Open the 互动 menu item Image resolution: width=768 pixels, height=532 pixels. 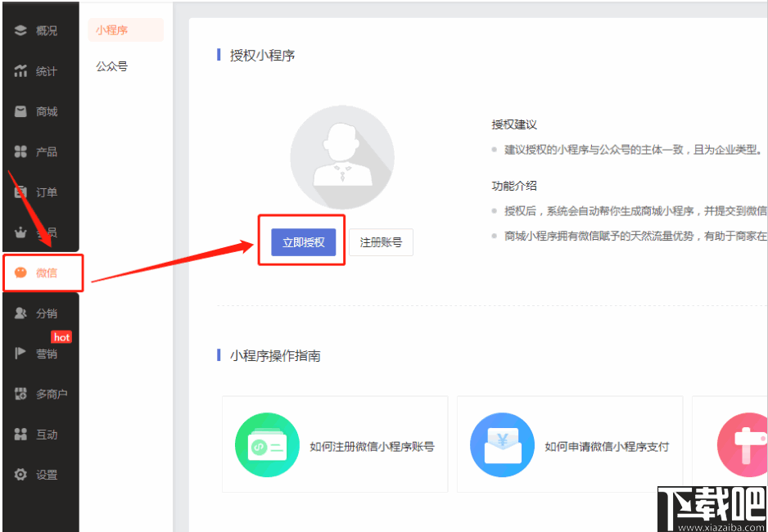[x=47, y=434]
